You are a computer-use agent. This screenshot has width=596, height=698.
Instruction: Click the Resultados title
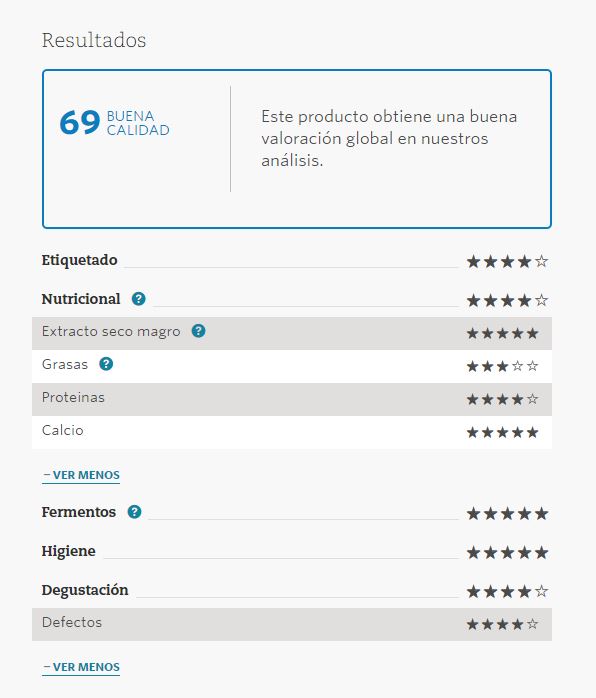[94, 40]
